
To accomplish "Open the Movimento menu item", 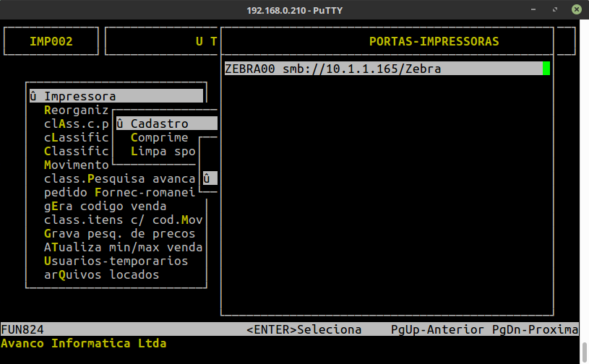I will click(76, 165).
